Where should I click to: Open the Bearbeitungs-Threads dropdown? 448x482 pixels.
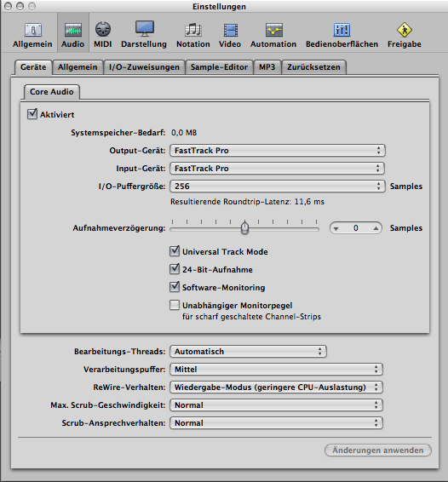(248, 352)
